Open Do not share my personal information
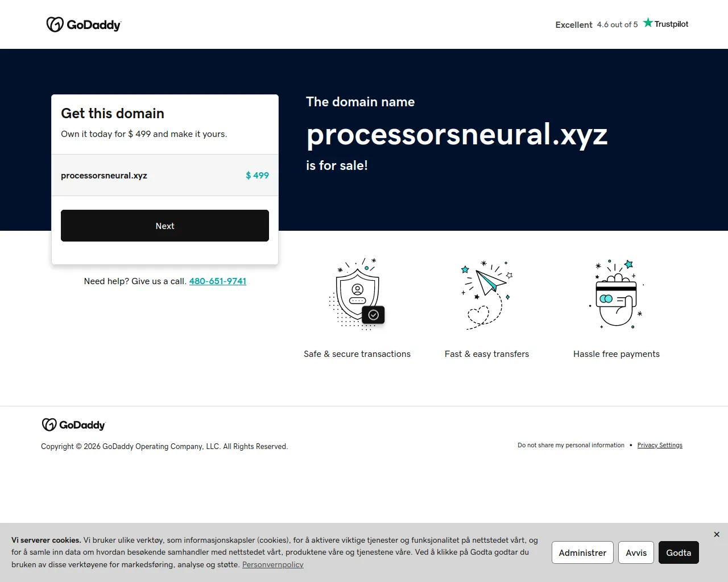Screen dimensions: 728x582 pos(571,445)
